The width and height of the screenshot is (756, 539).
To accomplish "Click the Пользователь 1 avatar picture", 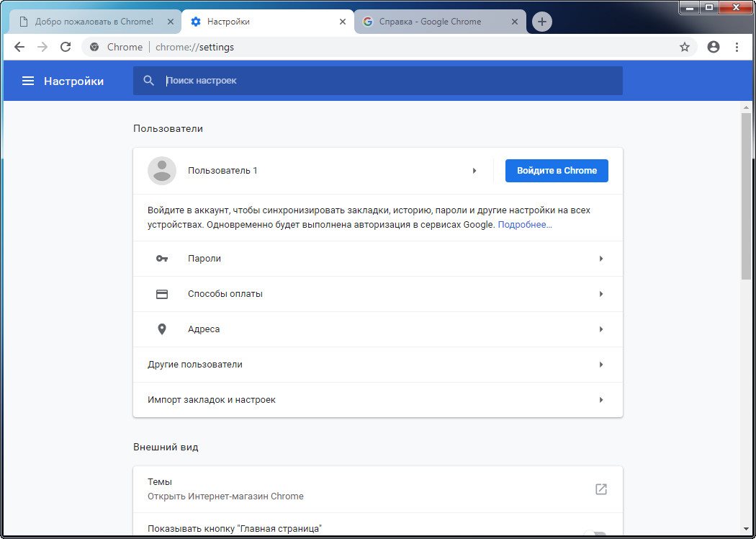I will (x=162, y=171).
